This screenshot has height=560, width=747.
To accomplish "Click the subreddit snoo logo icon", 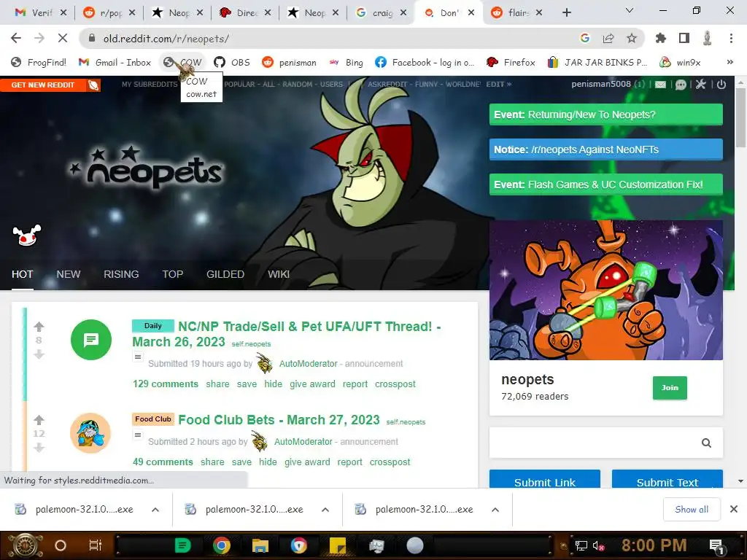I will (x=27, y=236).
